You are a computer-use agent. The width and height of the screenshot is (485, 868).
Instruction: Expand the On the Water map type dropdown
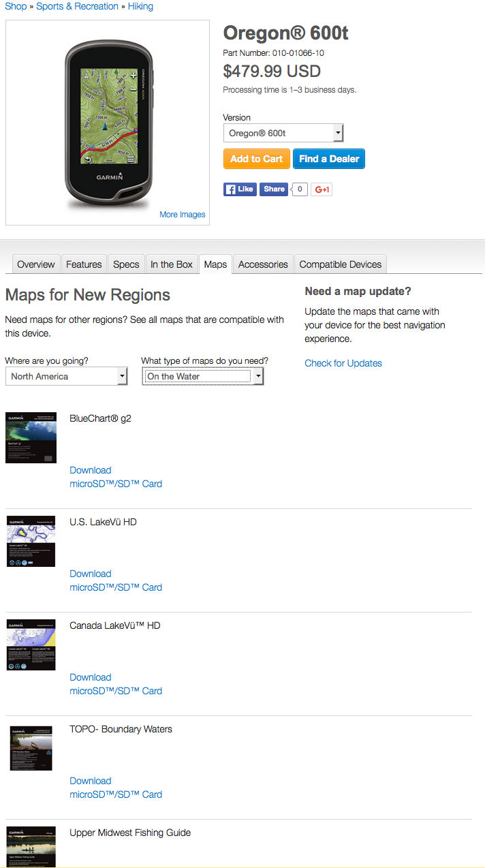[202, 376]
